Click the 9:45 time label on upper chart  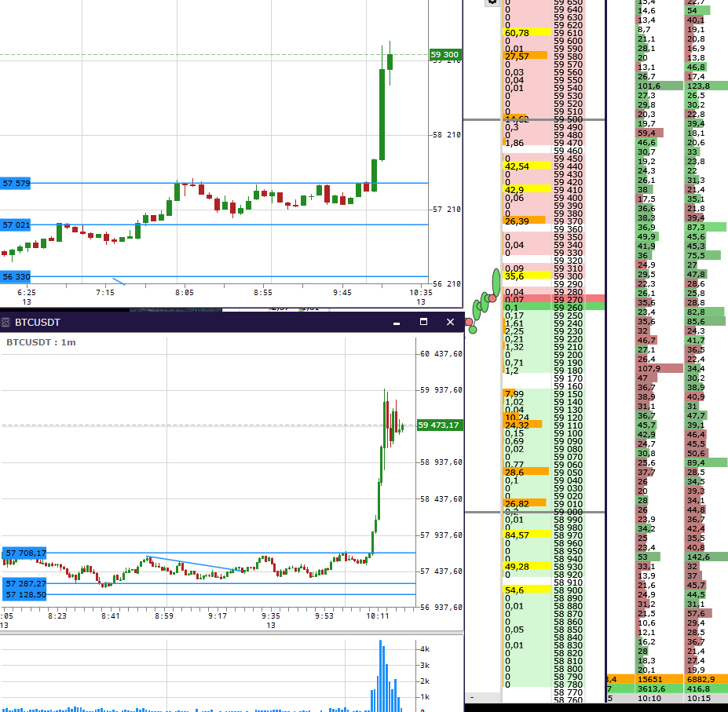(x=342, y=292)
